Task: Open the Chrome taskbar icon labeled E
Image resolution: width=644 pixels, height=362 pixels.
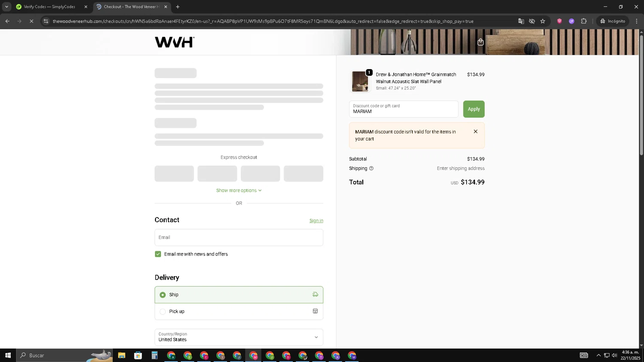Action: [x=188, y=355]
